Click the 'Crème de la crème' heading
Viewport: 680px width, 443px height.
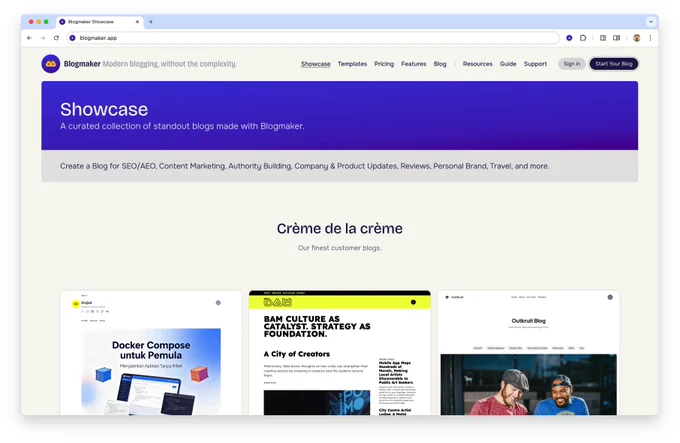point(340,228)
